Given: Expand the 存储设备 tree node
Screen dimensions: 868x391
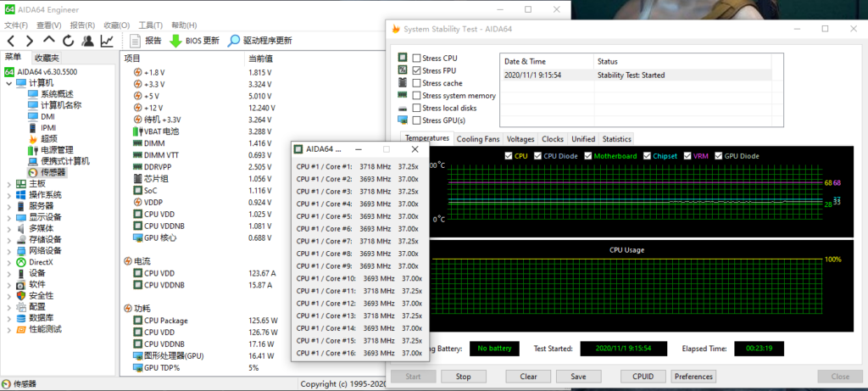Looking at the screenshot, I should pos(8,240).
